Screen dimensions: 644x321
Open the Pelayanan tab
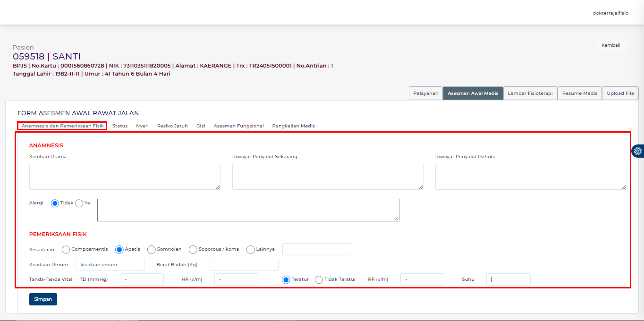[425, 93]
